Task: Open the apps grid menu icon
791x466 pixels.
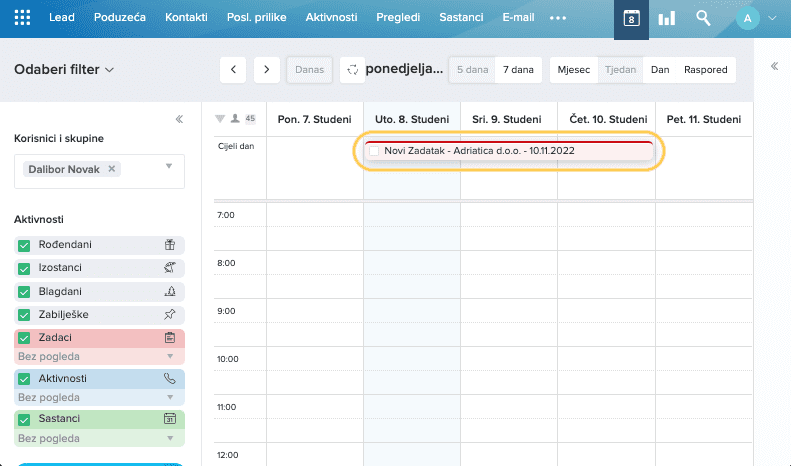Action: pyautogui.click(x=22, y=18)
